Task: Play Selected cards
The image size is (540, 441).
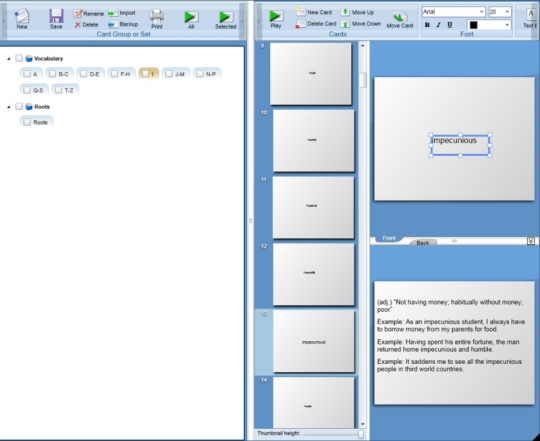Action: point(226,20)
